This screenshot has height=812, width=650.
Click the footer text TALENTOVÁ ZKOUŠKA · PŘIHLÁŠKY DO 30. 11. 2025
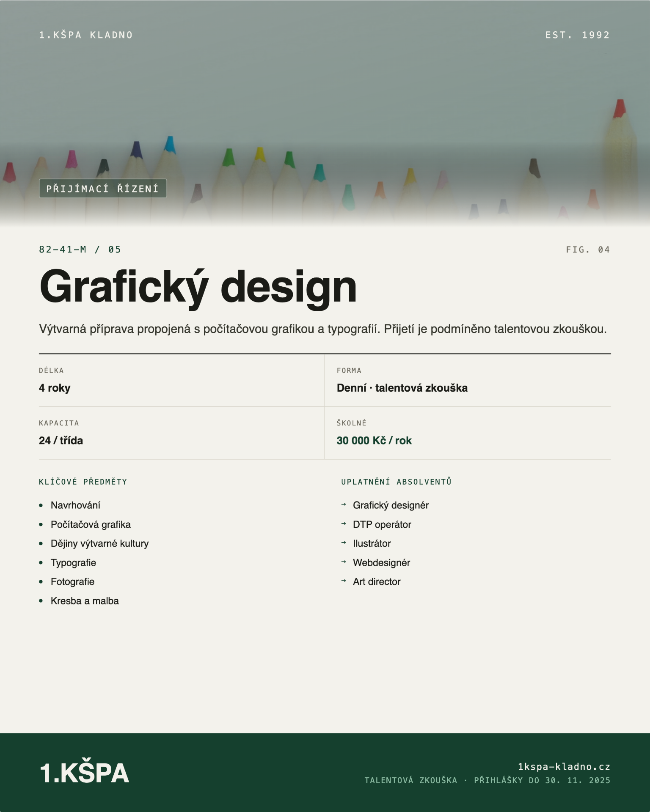click(x=487, y=780)
